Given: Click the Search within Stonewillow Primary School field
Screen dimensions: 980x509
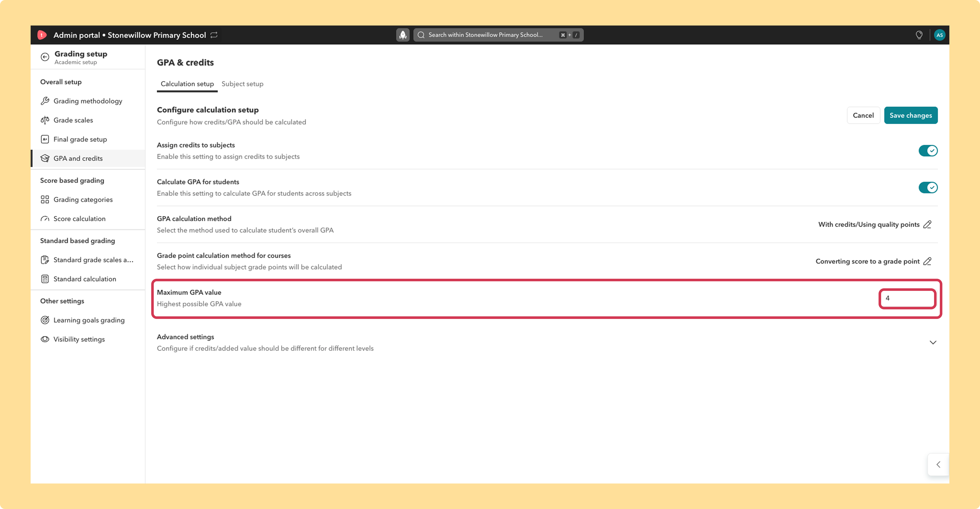Looking at the screenshot, I should point(498,35).
